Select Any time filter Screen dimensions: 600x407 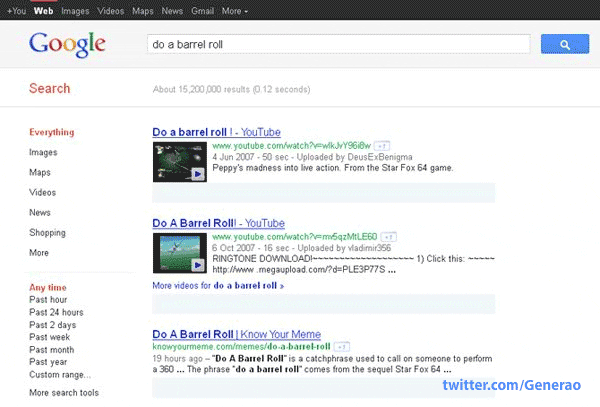(x=48, y=287)
